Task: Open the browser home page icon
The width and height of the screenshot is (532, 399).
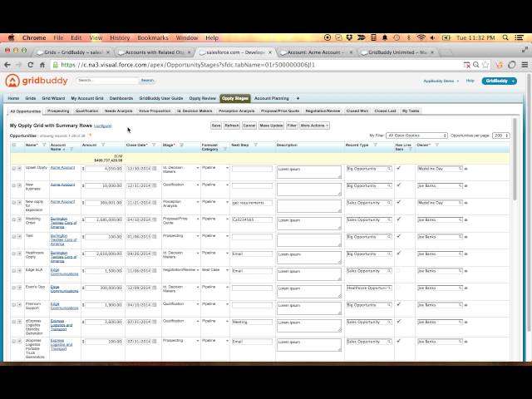Action: 42,65
